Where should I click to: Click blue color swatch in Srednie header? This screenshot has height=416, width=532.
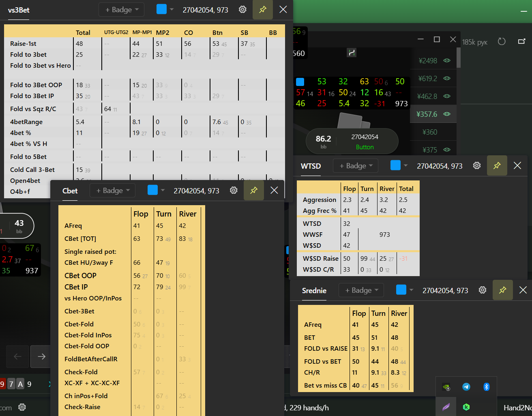pyautogui.click(x=401, y=289)
